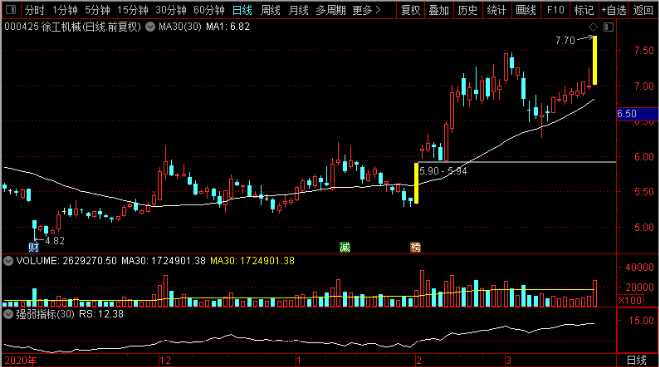This screenshot has width=659, height=367.
Task: Add stock with +自选 button
Action: [614, 10]
